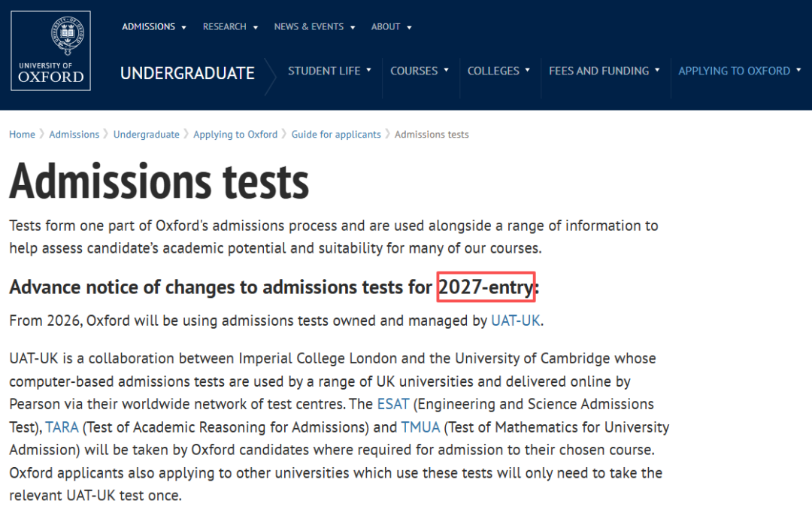Click the Undergraduate section heading
This screenshot has width=812, height=507.
[x=187, y=73]
